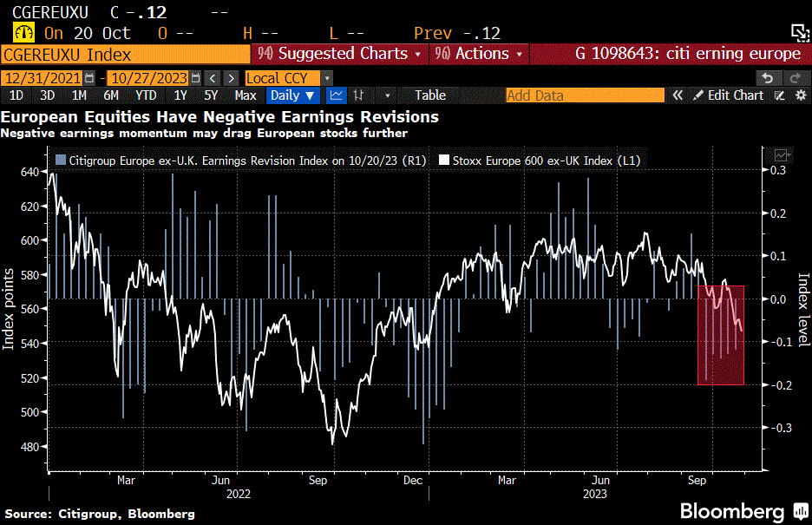Open the Actions dropdown
The width and height of the screenshot is (812, 525).
point(479,54)
